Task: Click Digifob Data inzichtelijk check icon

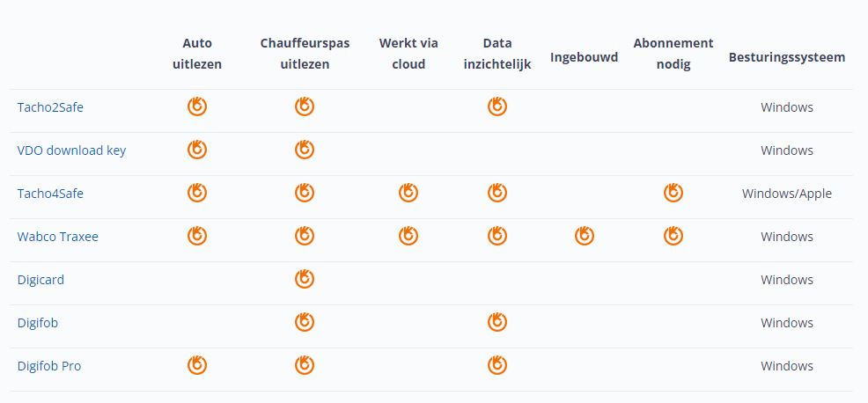Action: tap(497, 322)
